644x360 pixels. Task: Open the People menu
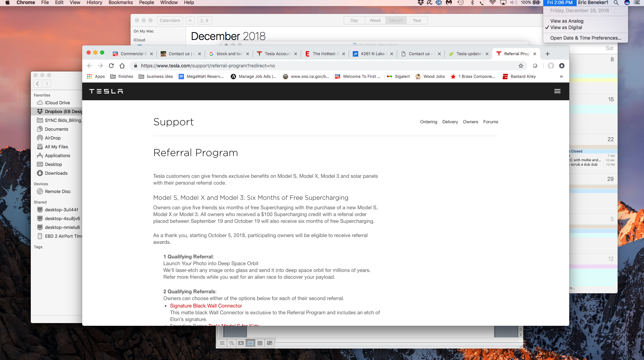point(146,3)
